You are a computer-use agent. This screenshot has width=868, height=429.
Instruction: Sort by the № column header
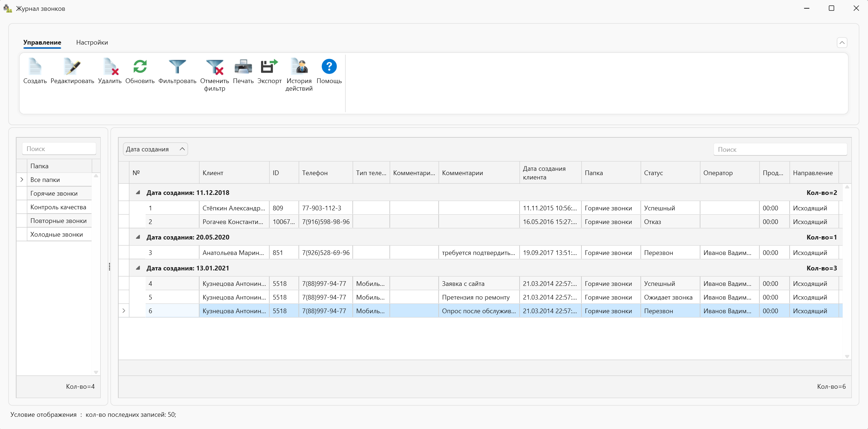click(x=164, y=173)
